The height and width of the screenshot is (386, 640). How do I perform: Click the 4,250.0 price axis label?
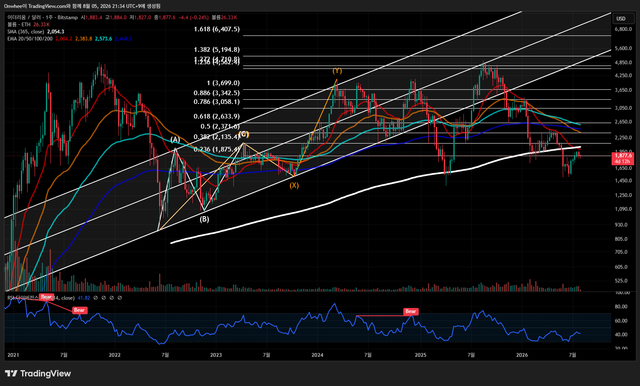coord(623,75)
